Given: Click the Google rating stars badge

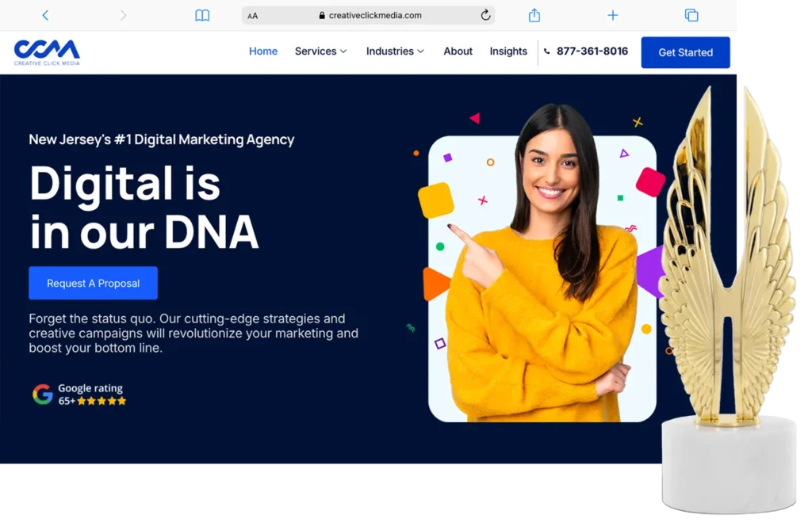Looking at the screenshot, I should (x=79, y=395).
